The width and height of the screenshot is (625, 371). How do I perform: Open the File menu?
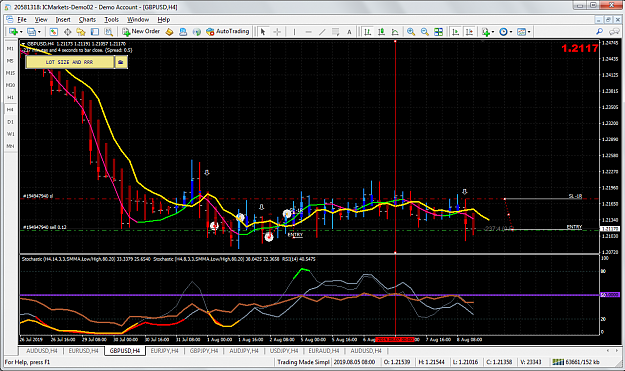pos(22,20)
